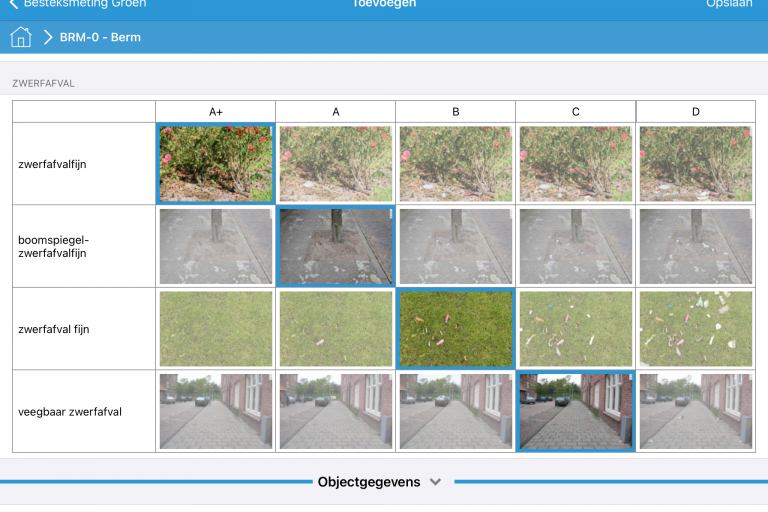
Task: Select C rating for veegbaar zwerfafval
Action: pos(576,411)
